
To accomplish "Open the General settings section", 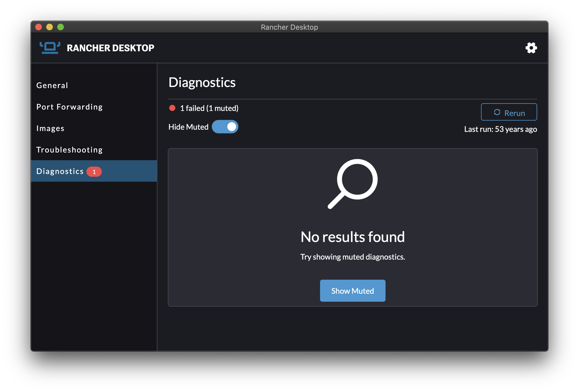I will pyautogui.click(x=52, y=85).
